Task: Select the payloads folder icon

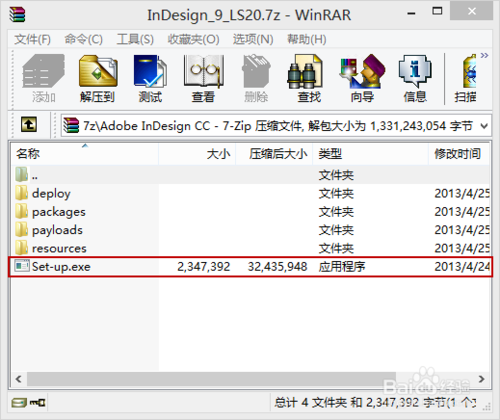Action: tap(22, 230)
